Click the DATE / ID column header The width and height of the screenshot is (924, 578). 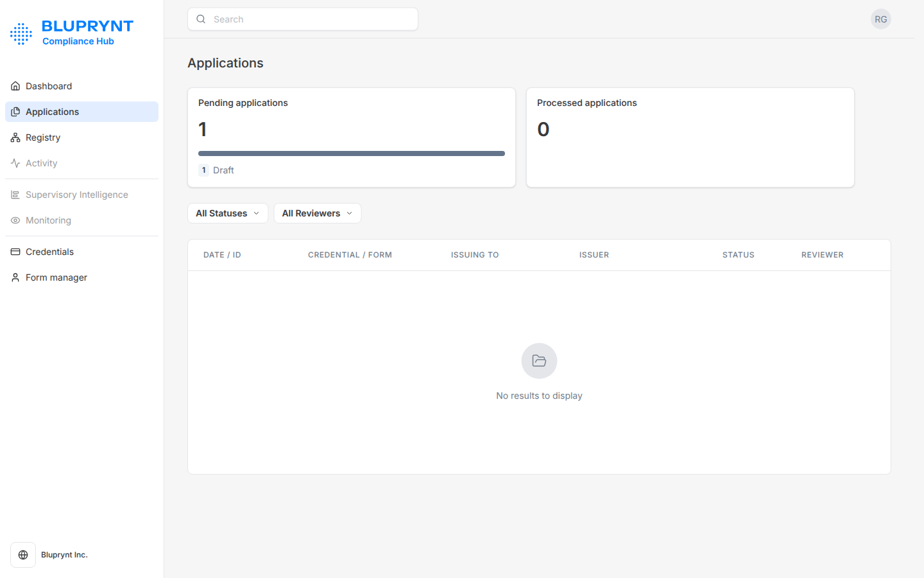[222, 255]
